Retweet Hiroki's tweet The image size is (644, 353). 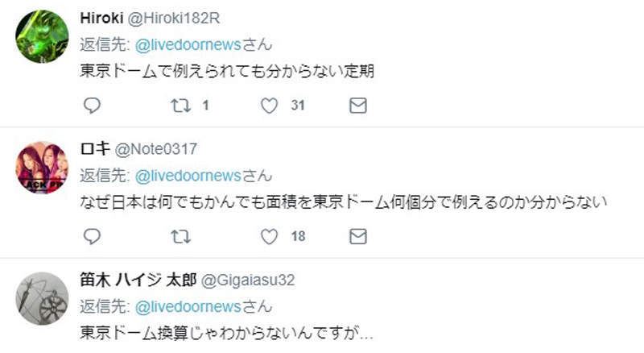click(180, 106)
